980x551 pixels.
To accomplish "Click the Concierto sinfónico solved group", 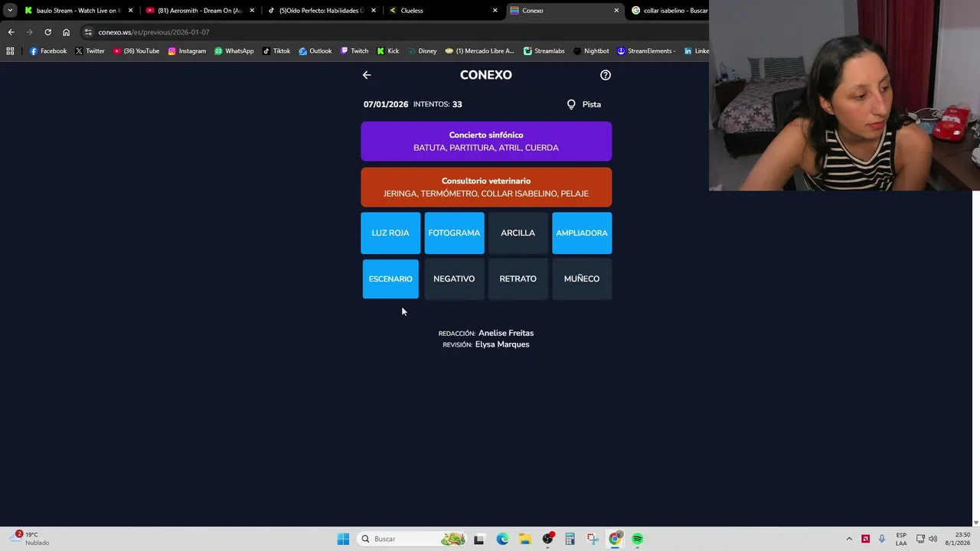I will (486, 142).
